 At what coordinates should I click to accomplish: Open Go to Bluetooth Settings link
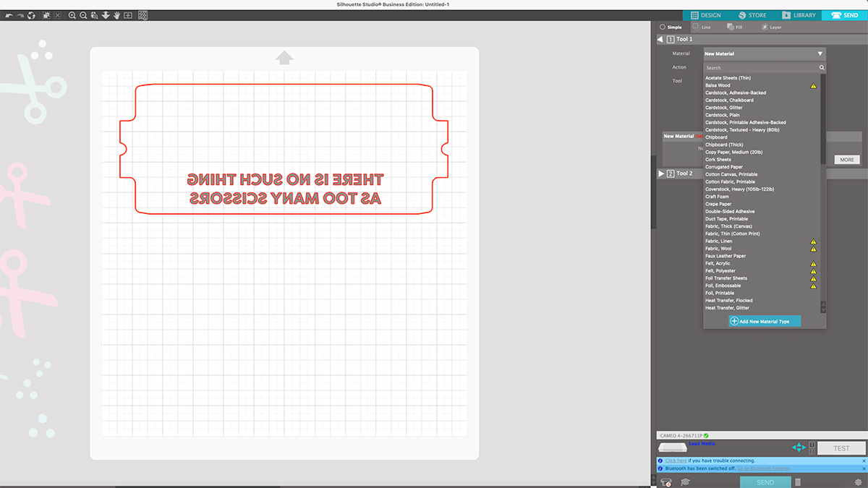763,468
